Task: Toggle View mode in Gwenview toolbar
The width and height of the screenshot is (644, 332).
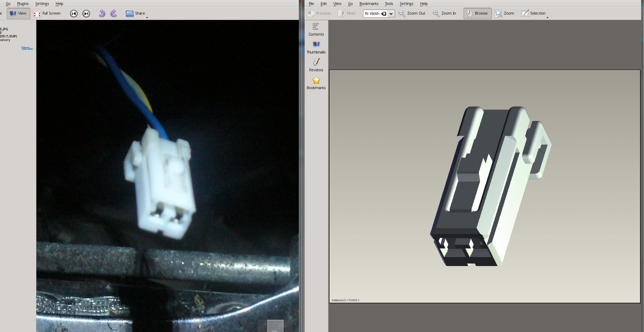Action: click(x=18, y=14)
